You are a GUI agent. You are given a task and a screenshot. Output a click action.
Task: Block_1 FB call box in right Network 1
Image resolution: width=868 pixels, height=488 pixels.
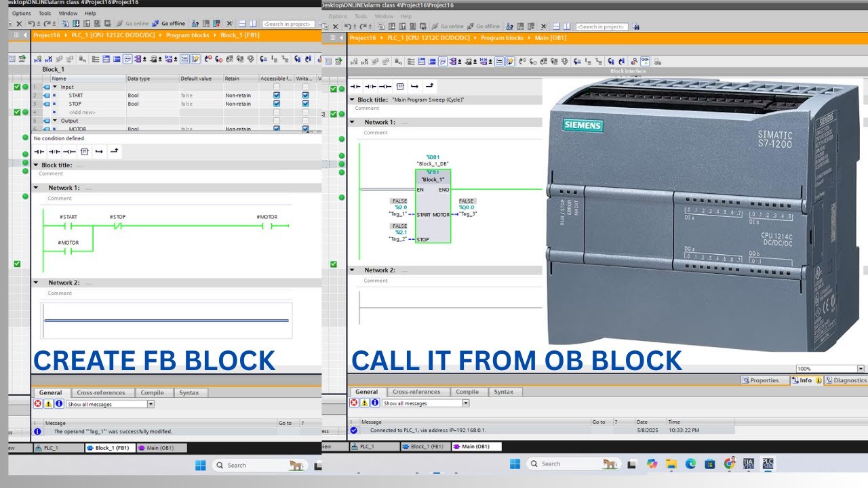433,206
